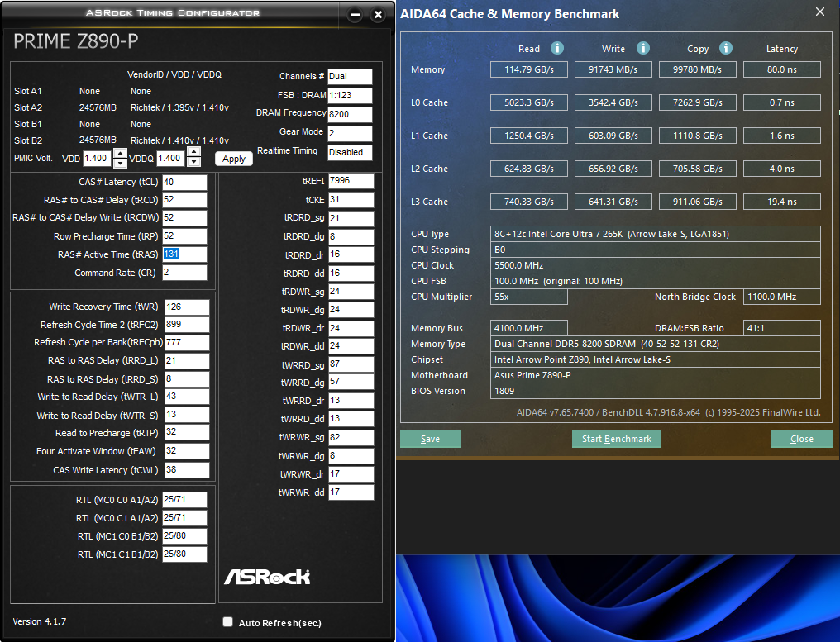Click the DRAM:FSB Ratio 41:1 value
840x642 pixels.
point(781,328)
